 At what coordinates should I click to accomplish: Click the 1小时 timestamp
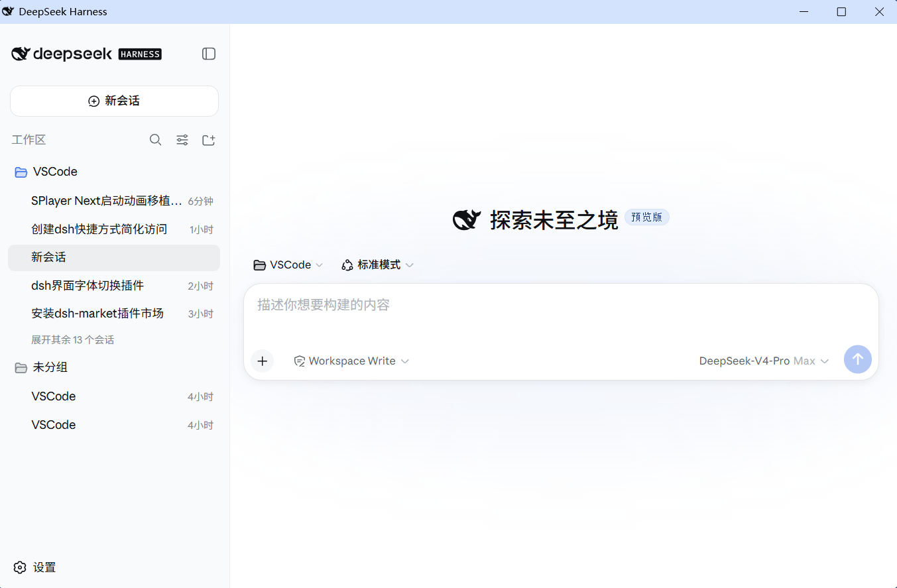coord(202,230)
